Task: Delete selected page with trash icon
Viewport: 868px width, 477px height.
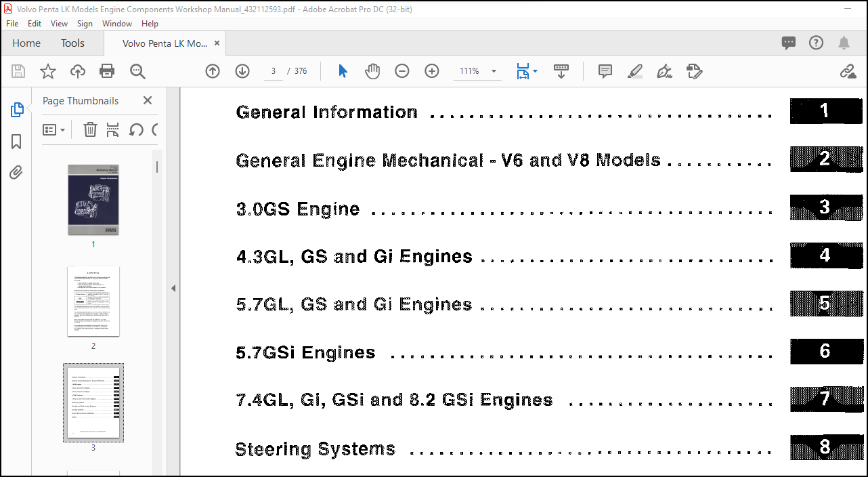Action: (x=90, y=129)
